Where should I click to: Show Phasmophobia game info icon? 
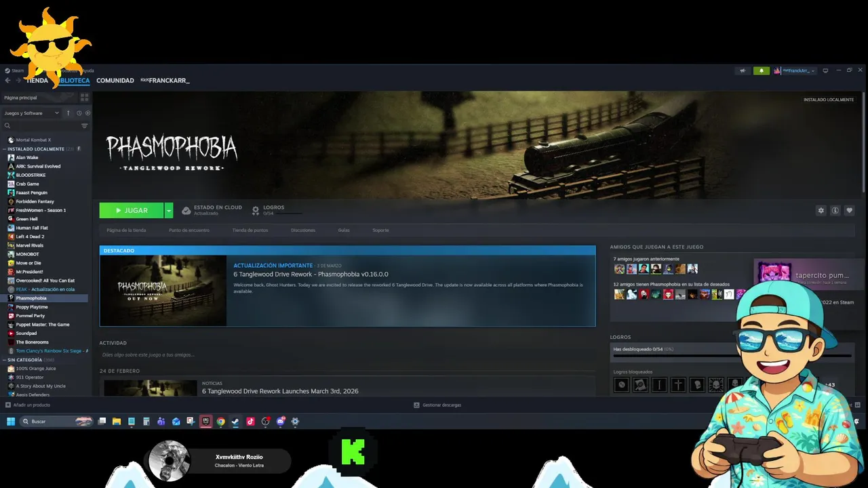(x=835, y=210)
